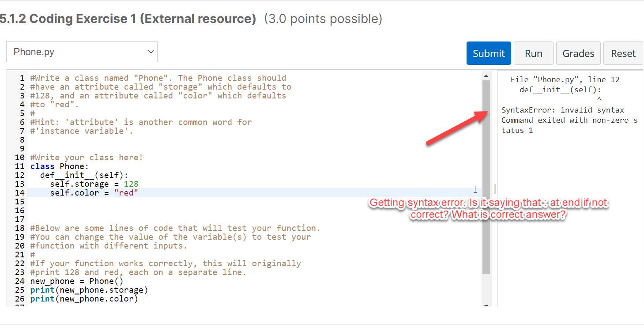Viewport: 644px width, 328px height.
Task: Click the class Phone: line
Action: tap(60, 166)
